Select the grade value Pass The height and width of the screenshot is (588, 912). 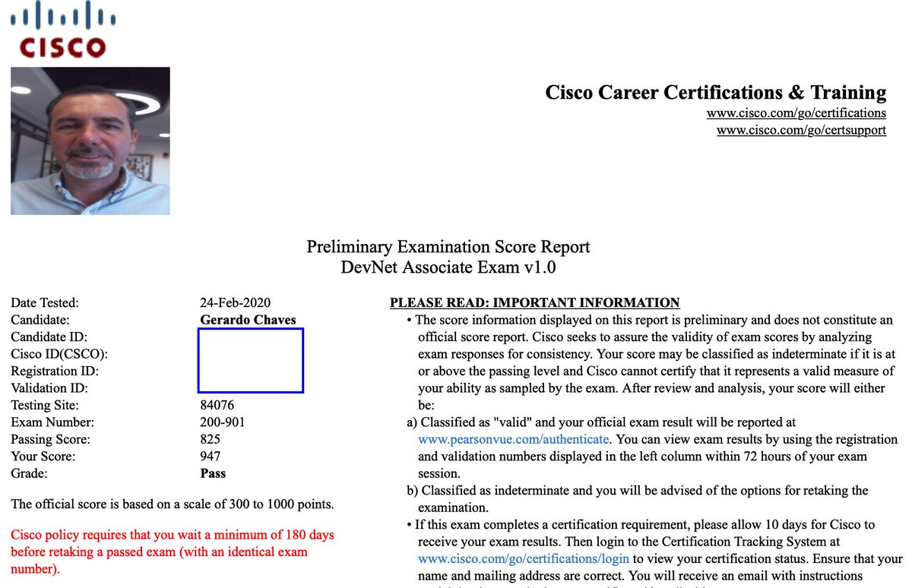[x=213, y=474]
